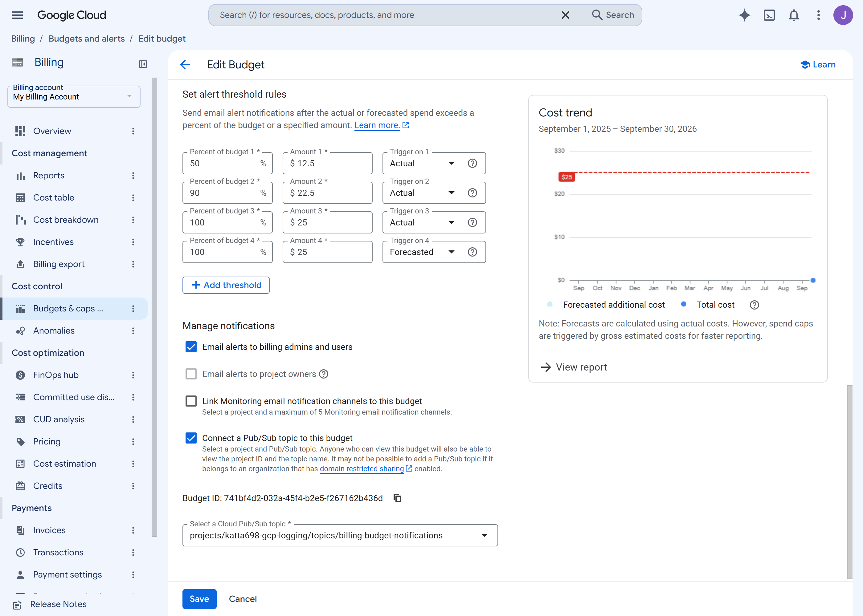863x616 pixels.
Task: Open the top bar more options menu
Action: click(819, 15)
